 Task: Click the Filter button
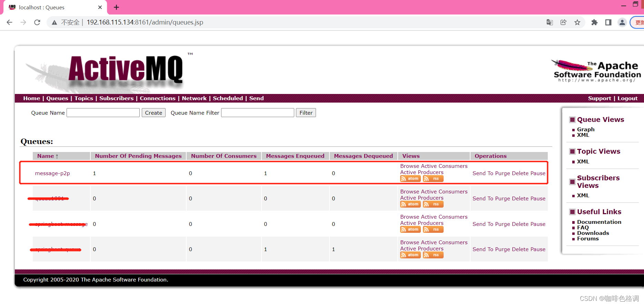pyautogui.click(x=306, y=113)
